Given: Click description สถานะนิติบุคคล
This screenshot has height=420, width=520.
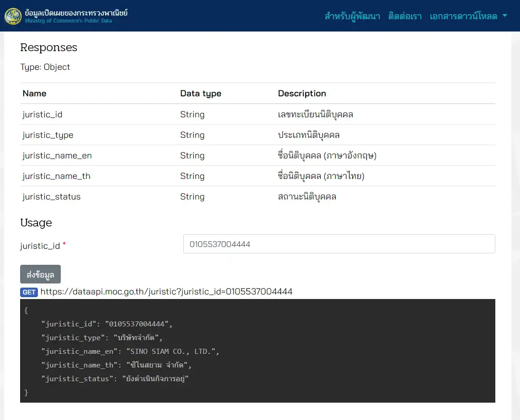Looking at the screenshot, I should tap(307, 197).
